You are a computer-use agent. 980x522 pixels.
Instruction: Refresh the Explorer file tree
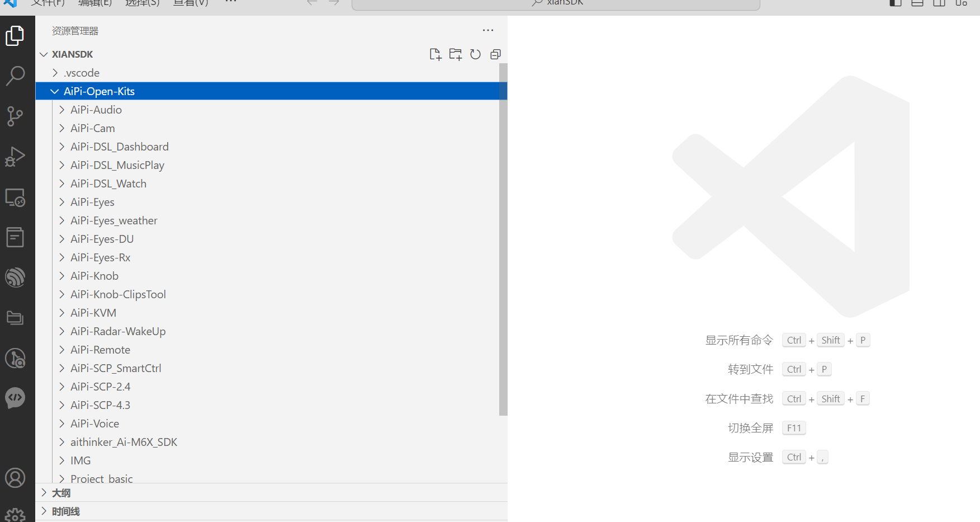point(475,54)
